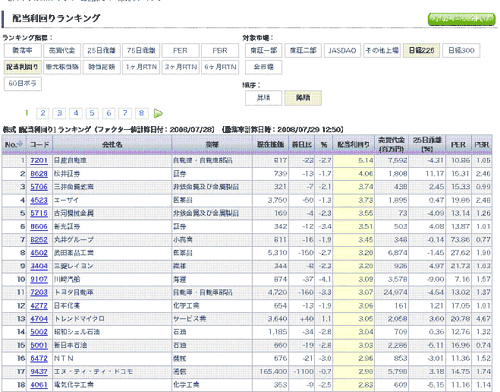
Task: Click the 会社名 column header
Action: click(112, 145)
